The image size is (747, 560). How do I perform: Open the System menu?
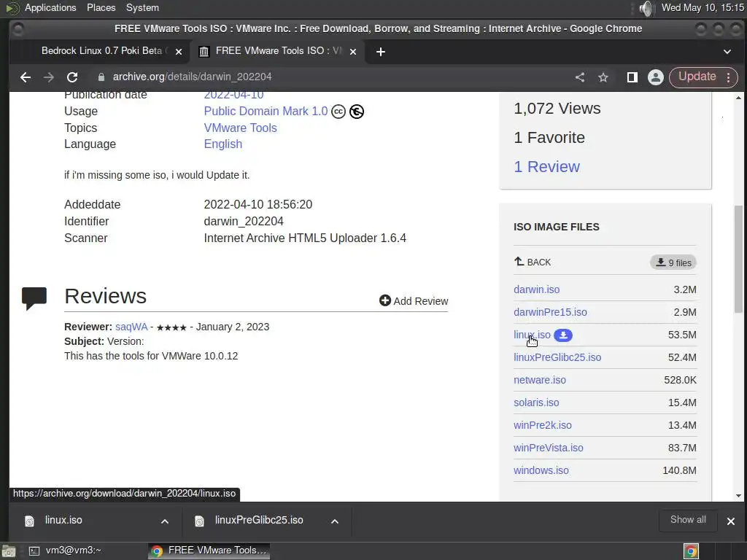point(142,7)
